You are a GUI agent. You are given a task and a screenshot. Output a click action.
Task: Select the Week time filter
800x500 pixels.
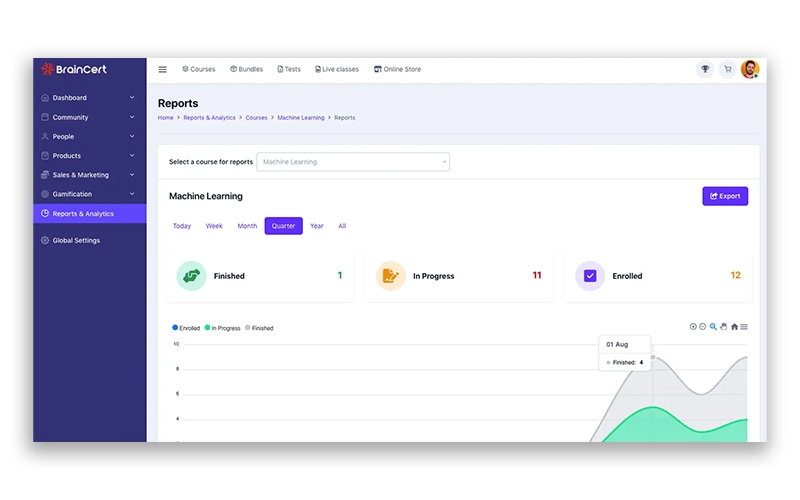[x=214, y=226]
